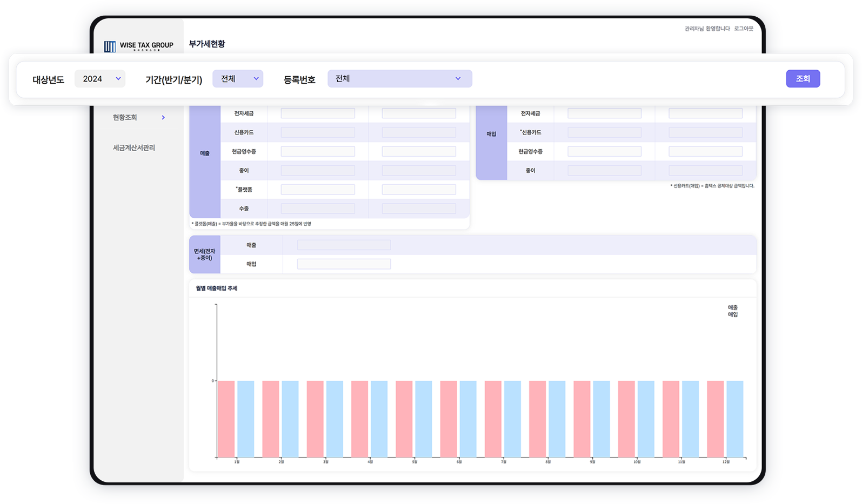862x504 pixels.
Task: Expand the 기간(반기/분기) dropdown
Action: click(238, 79)
